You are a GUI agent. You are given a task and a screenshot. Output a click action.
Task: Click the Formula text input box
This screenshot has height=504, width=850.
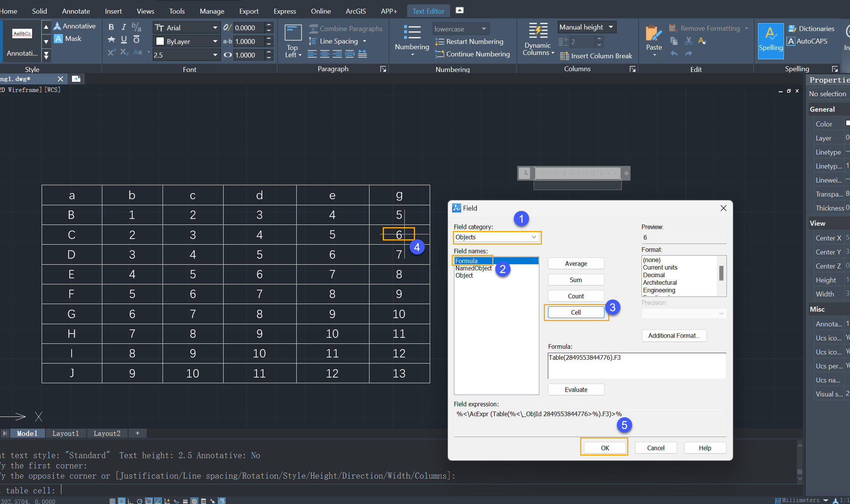tap(637, 366)
